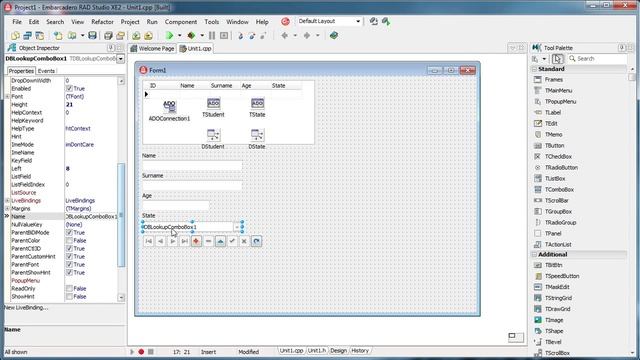Expand the Font property node
The width and height of the screenshot is (640, 360).
point(7,96)
